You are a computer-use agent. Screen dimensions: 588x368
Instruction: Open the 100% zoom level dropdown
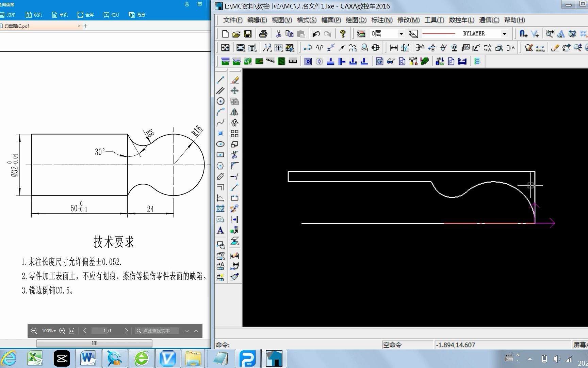click(x=49, y=331)
